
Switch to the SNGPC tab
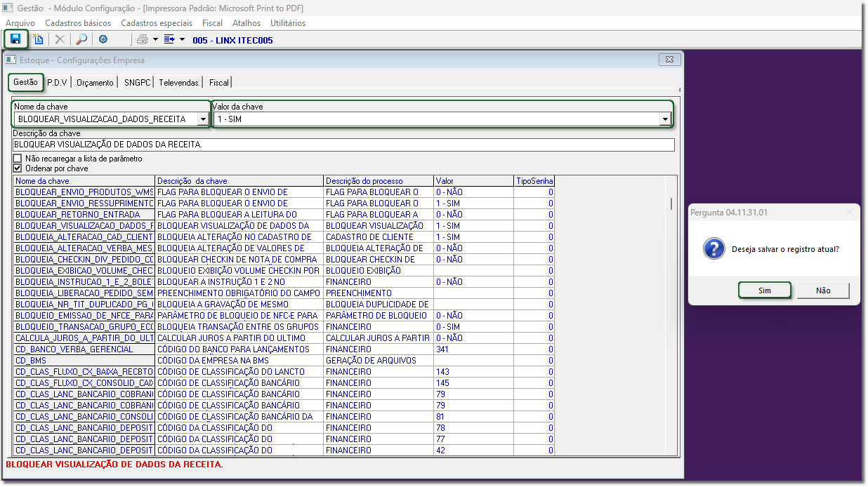pyautogui.click(x=137, y=83)
